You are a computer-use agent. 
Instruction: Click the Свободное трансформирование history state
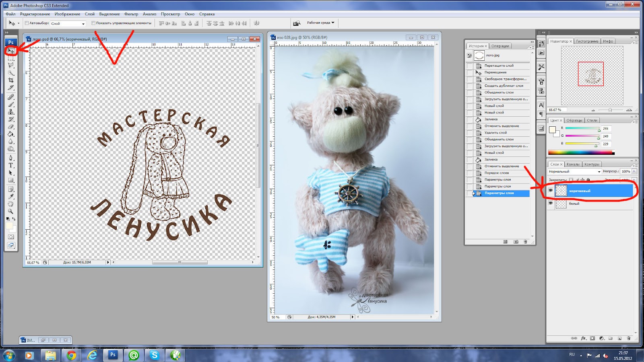point(505,79)
